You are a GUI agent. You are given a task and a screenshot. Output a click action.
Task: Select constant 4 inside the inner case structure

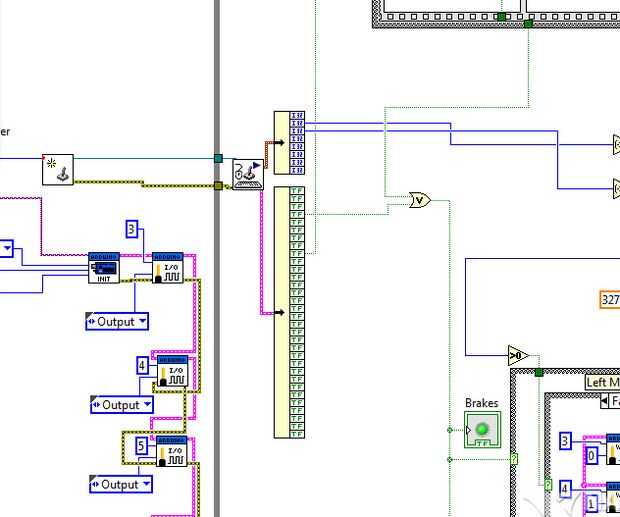tap(565, 489)
